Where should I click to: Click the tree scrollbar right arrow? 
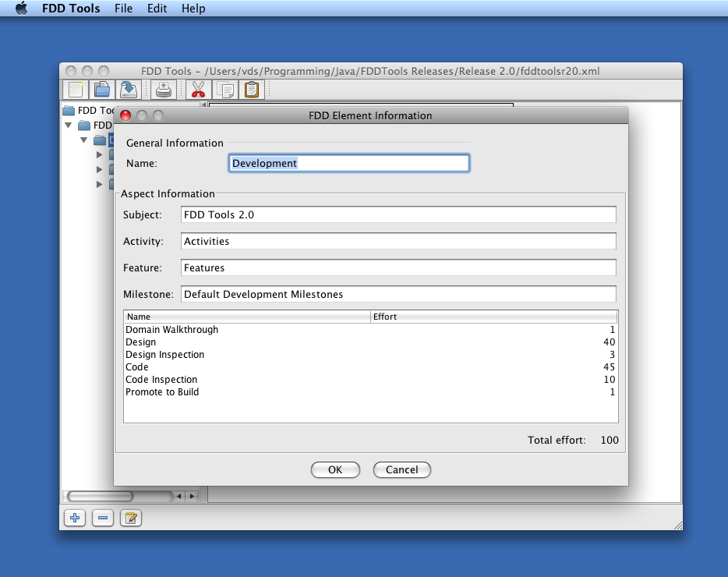(x=193, y=496)
